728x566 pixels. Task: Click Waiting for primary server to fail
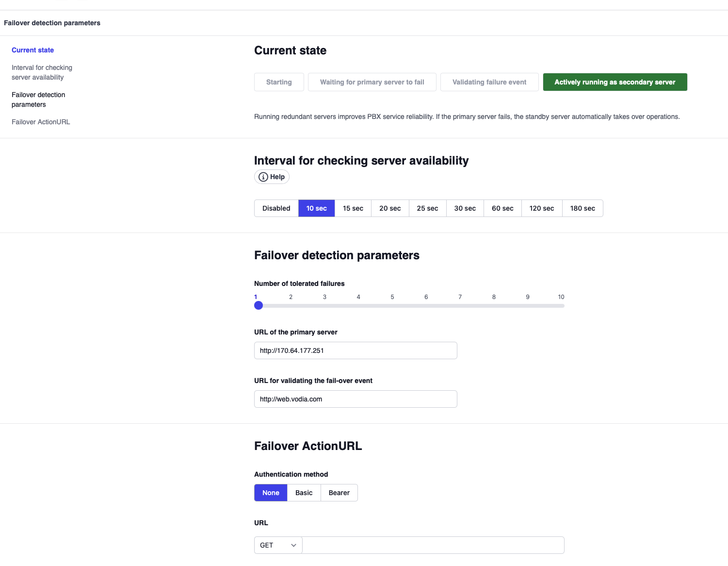click(372, 82)
